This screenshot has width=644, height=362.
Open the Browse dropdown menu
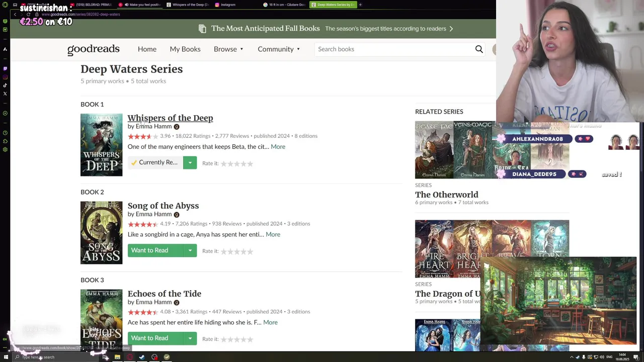228,49
